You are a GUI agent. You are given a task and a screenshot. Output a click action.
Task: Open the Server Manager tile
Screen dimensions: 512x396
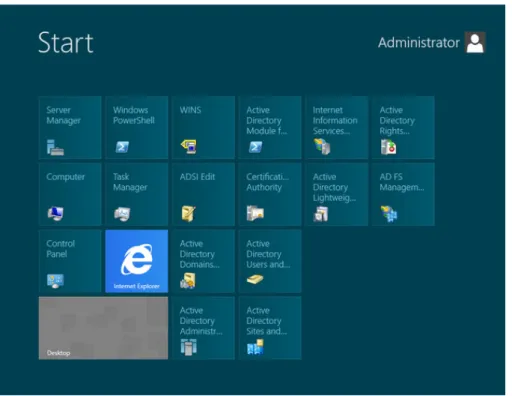pyautogui.click(x=70, y=127)
